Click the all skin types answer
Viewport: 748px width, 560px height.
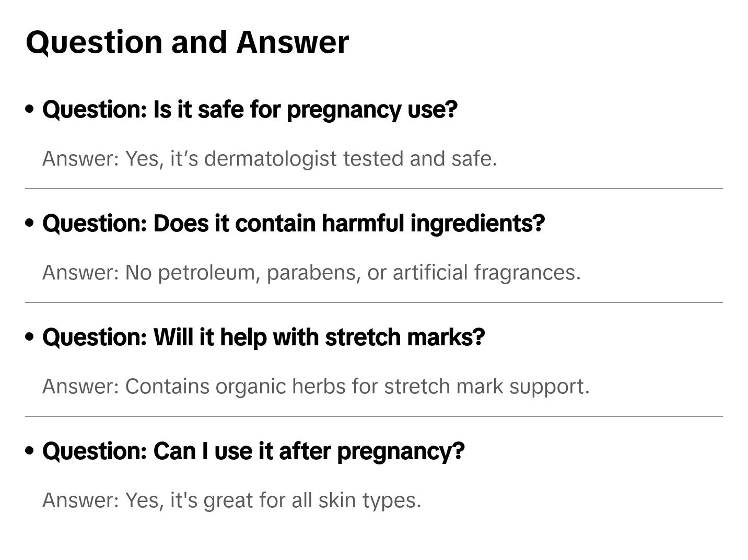(x=231, y=500)
